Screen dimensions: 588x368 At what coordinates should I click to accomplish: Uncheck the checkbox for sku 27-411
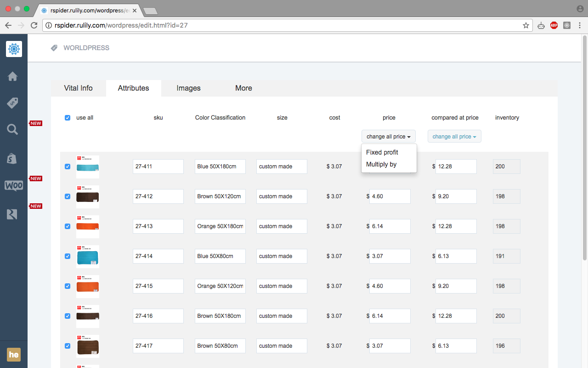(x=68, y=167)
